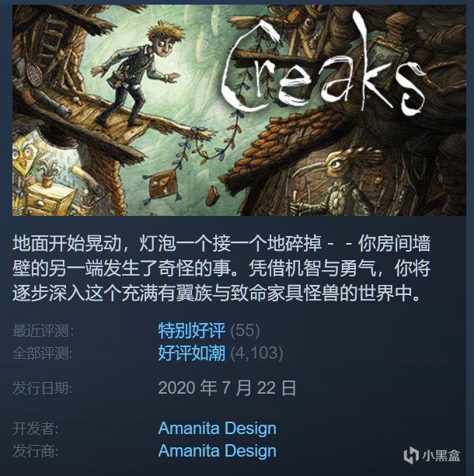The image size is (474, 476).
Task: Click the 小黑盒 watermark text
Action: 441,456
